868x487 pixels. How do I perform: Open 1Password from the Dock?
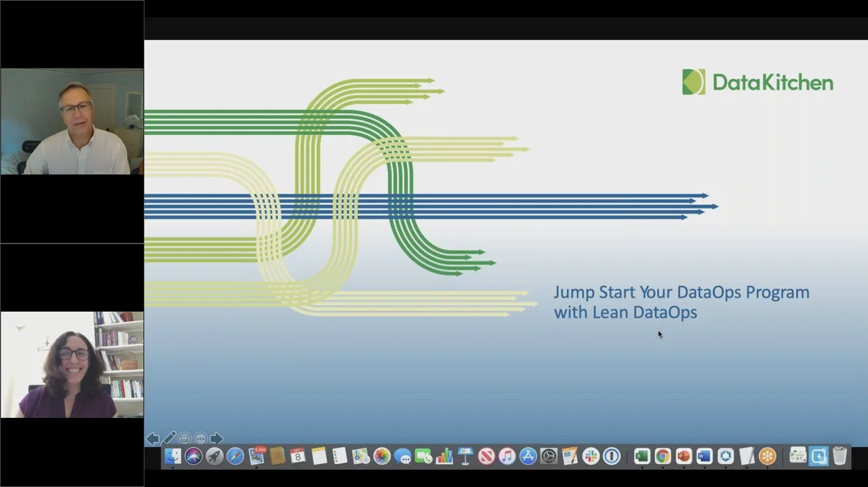[612, 456]
